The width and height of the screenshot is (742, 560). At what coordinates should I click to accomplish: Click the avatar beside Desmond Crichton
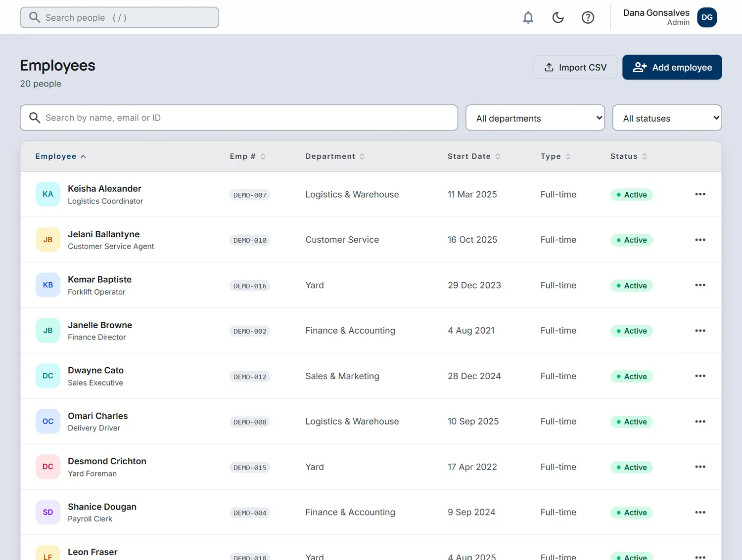tap(48, 467)
